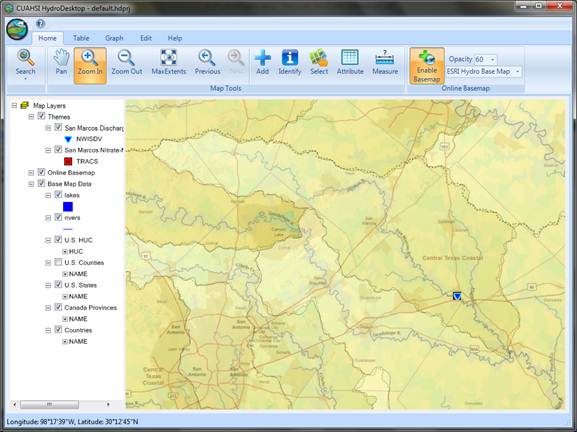This screenshot has width=577, height=432.
Task: Open the help question mark icon
Action: tap(40, 24)
